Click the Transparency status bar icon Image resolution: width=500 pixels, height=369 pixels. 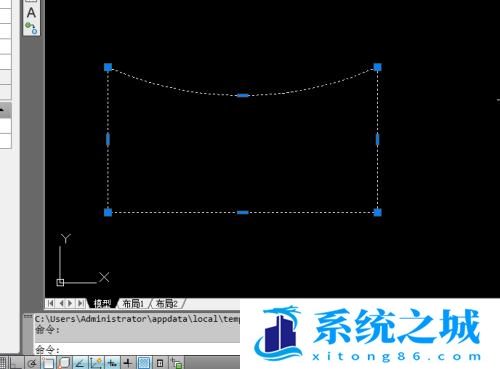point(144,363)
